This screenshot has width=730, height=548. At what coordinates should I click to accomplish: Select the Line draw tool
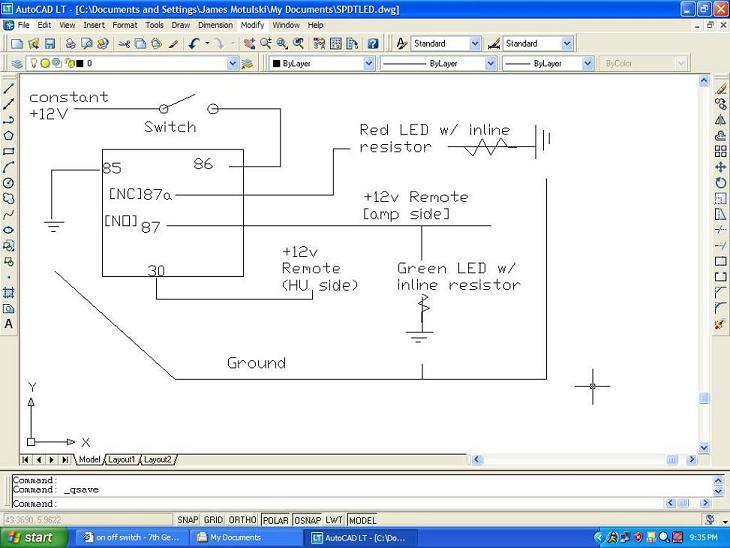(x=9, y=87)
